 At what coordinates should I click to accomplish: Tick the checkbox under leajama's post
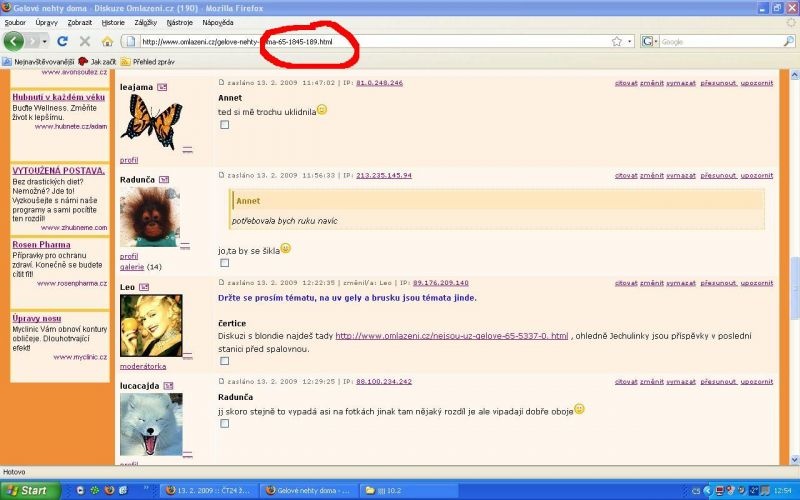(x=225, y=125)
